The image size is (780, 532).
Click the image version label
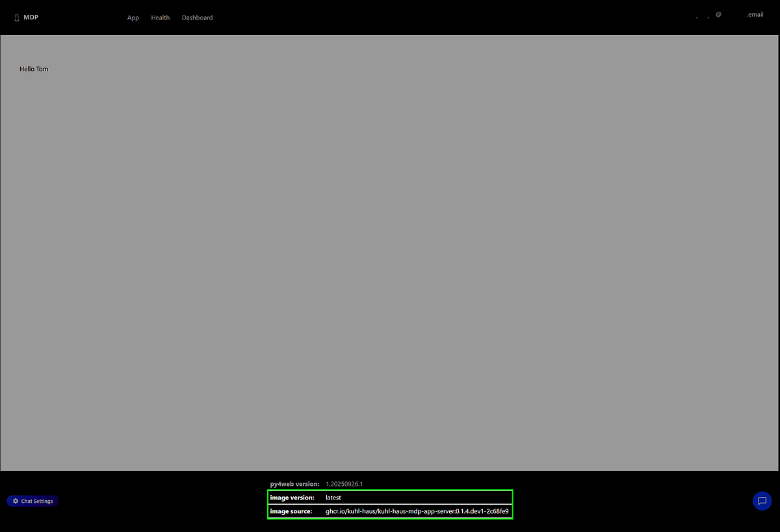point(292,498)
